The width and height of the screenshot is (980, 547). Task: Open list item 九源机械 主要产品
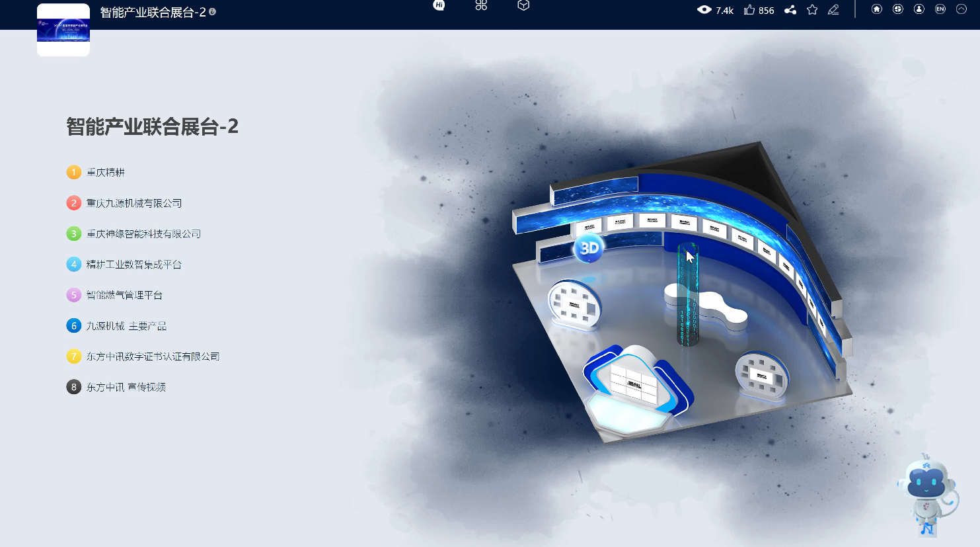click(x=116, y=325)
